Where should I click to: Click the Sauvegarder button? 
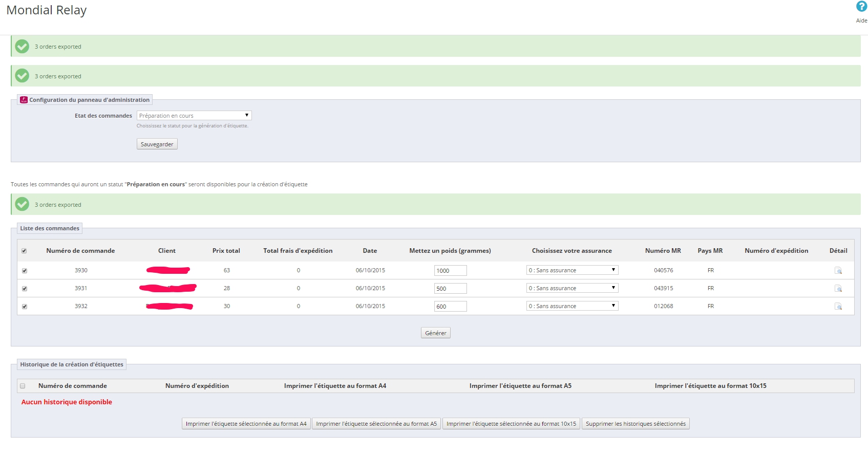[x=157, y=144]
